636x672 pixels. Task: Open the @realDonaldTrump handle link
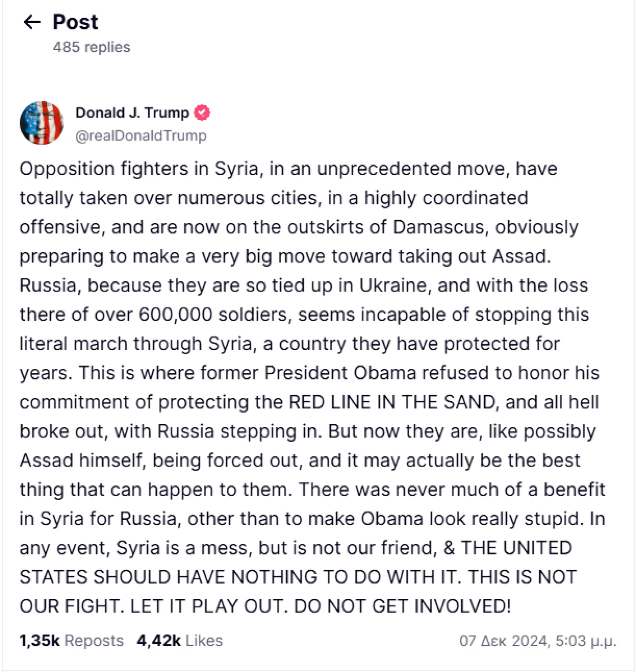tap(141, 136)
